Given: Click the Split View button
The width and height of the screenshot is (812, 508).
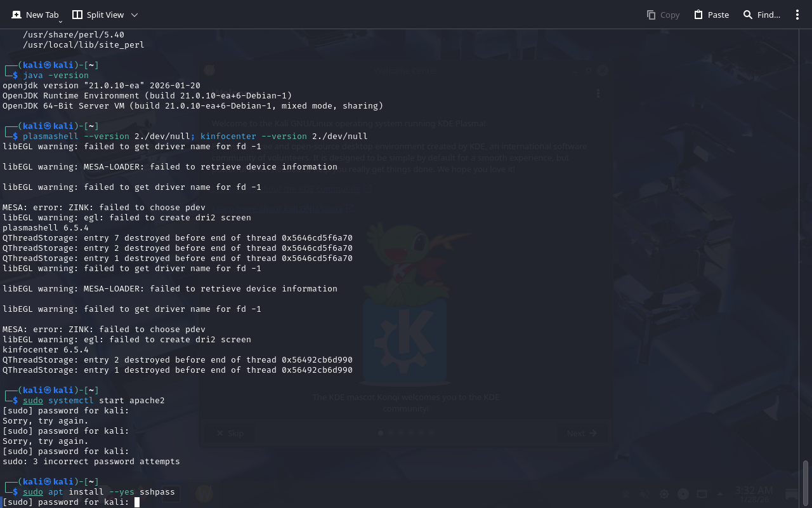Looking at the screenshot, I should click(x=98, y=15).
